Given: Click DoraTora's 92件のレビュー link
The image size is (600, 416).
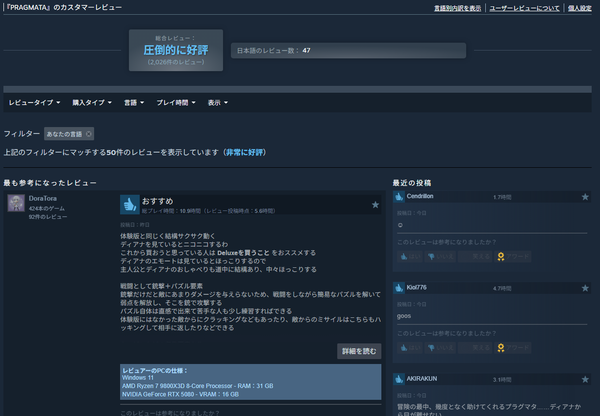Looking at the screenshot, I should point(48,217).
